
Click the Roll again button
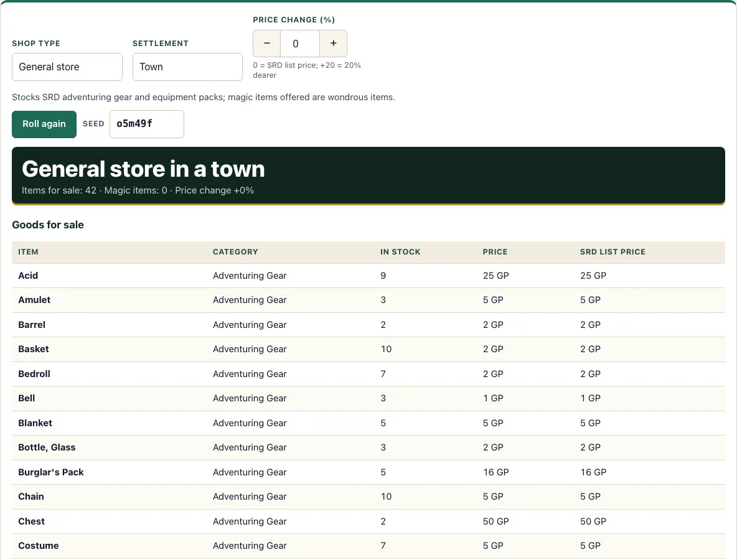point(44,124)
